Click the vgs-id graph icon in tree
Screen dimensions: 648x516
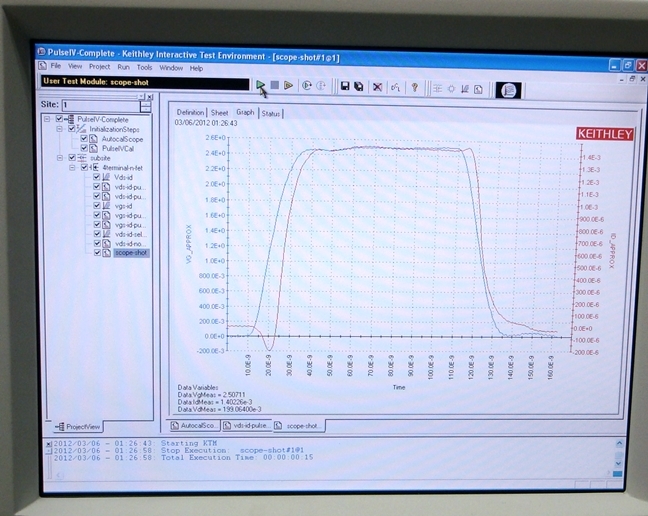point(106,206)
